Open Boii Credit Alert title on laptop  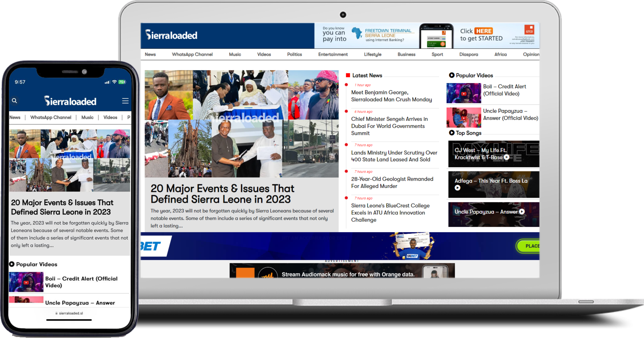click(504, 90)
